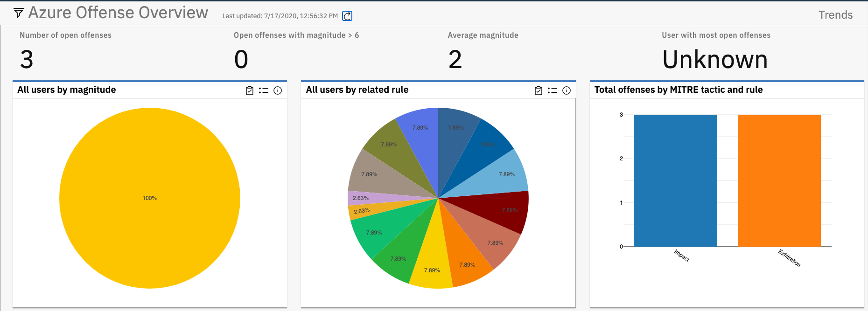Click the All users by related rule title

coord(357,90)
